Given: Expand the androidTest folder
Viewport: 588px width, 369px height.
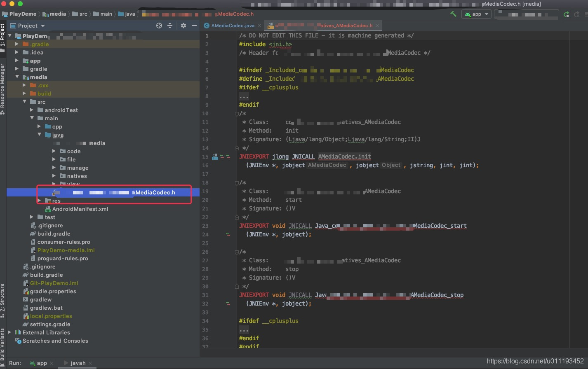Looking at the screenshot, I should 31,110.
